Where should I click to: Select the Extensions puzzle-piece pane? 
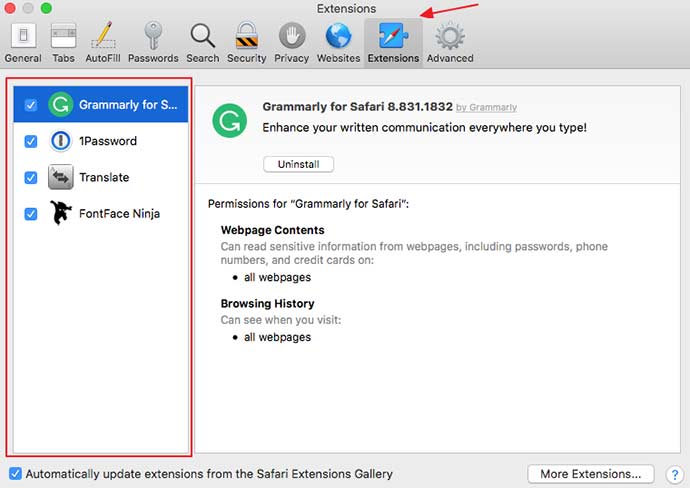point(393,43)
